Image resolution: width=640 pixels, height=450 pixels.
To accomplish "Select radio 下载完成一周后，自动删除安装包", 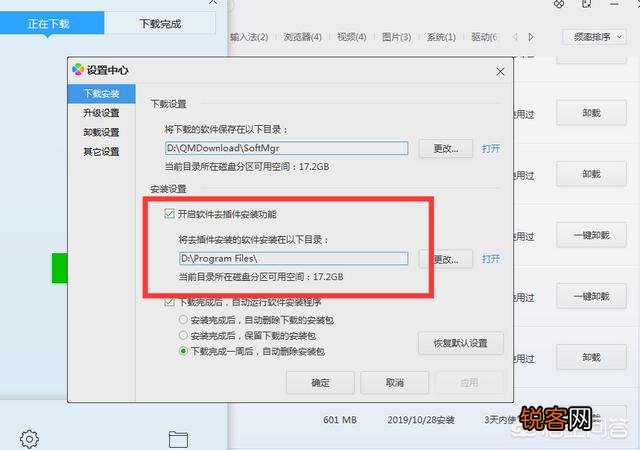I will (x=183, y=351).
